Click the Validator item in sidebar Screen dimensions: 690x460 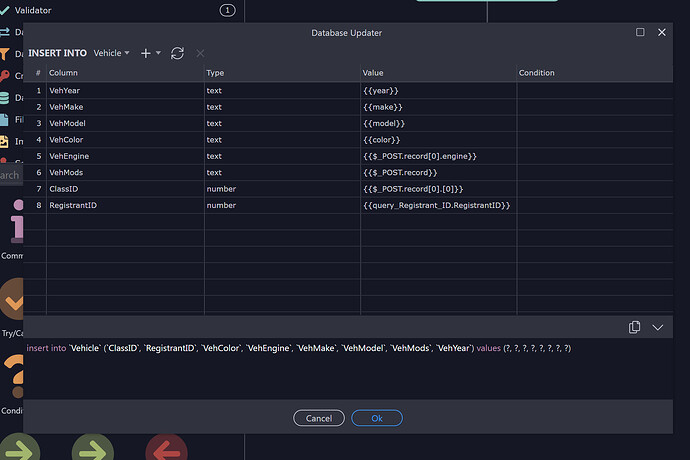[33, 10]
